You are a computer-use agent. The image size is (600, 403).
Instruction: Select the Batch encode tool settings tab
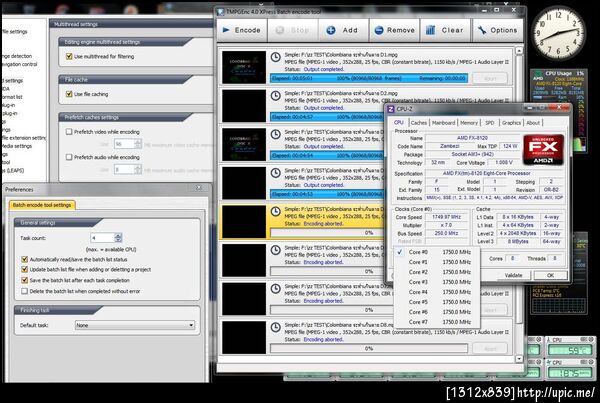42,205
